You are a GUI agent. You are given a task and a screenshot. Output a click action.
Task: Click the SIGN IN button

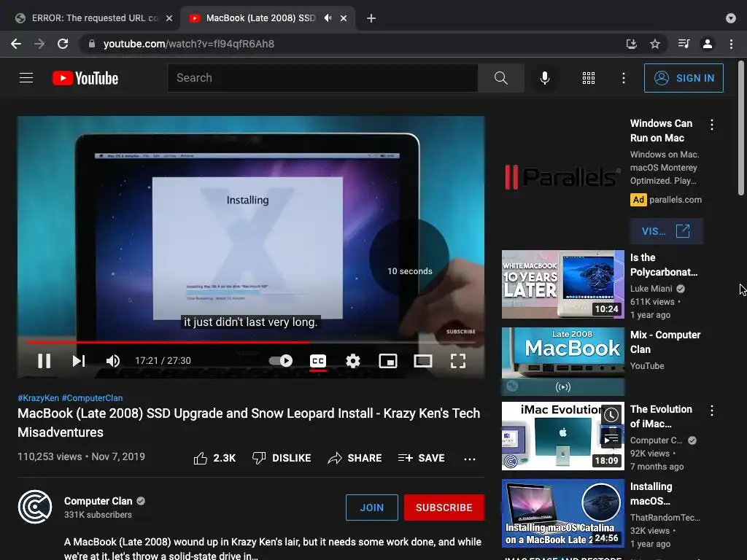(683, 78)
